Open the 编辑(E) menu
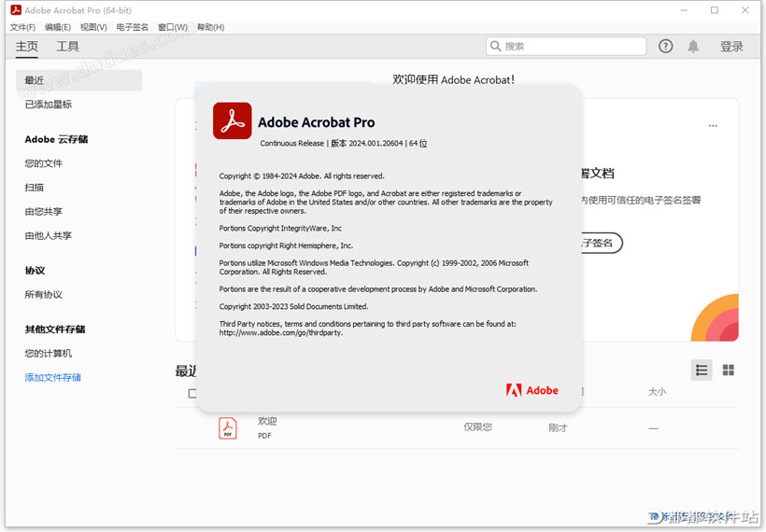The height and width of the screenshot is (532, 766). click(58, 27)
